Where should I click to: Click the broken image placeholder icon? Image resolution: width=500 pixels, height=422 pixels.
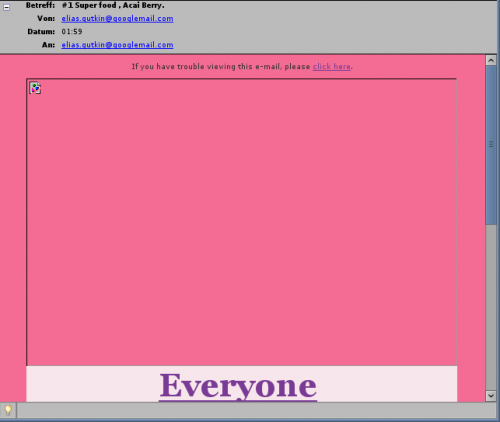point(35,88)
